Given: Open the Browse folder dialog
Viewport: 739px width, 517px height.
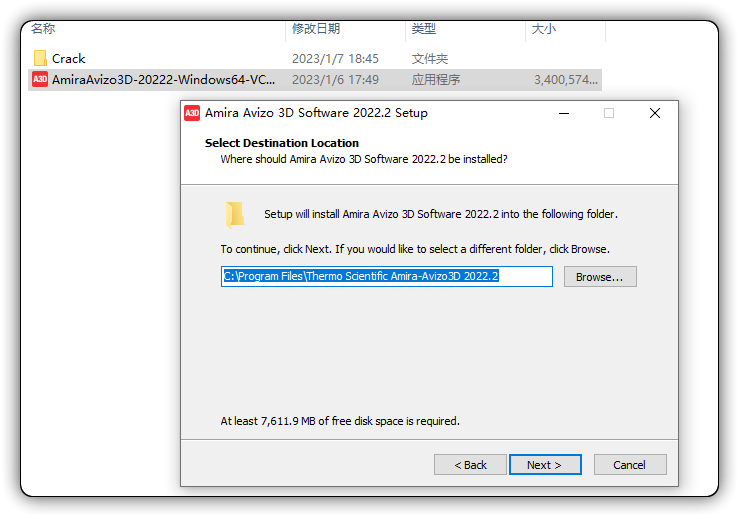Looking at the screenshot, I should point(600,277).
